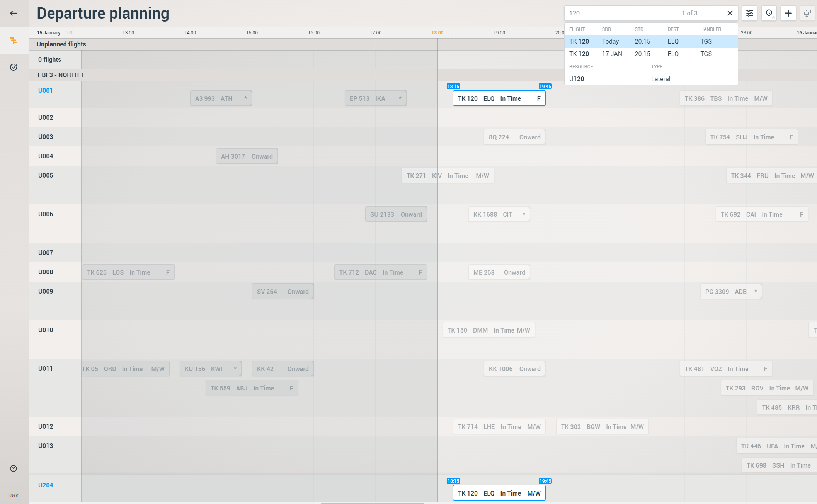Select the KK 1688 CIT flight bar
The height and width of the screenshot is (504, 817).
point(499,214)
